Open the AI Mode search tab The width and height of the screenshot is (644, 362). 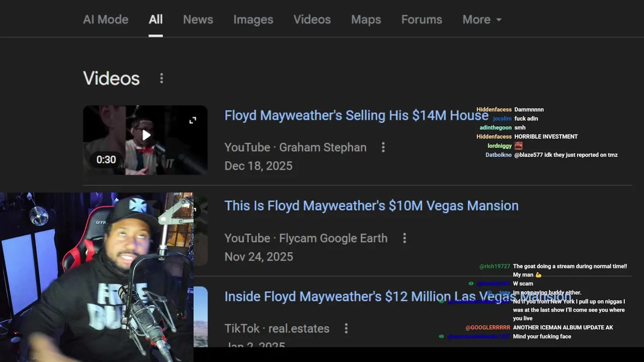coord(106,20)
